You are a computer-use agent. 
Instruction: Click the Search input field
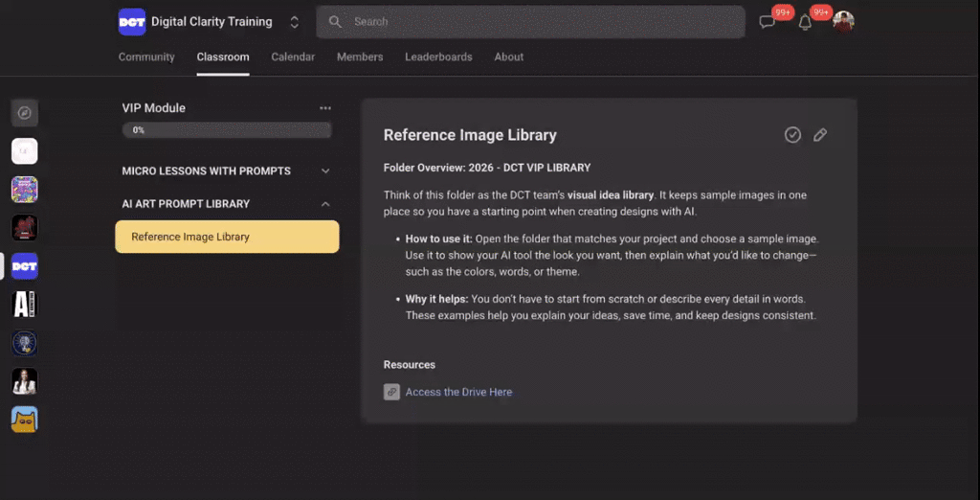coord(530,22)
